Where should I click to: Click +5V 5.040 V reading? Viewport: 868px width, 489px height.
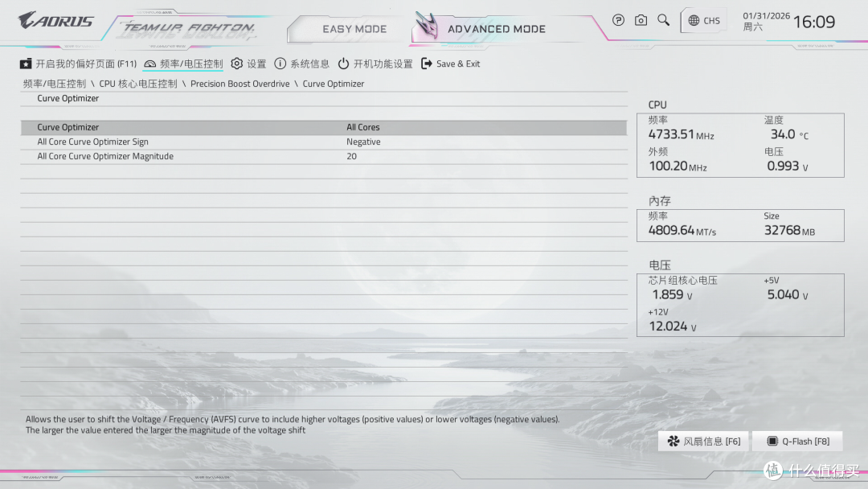pos(788,294)
